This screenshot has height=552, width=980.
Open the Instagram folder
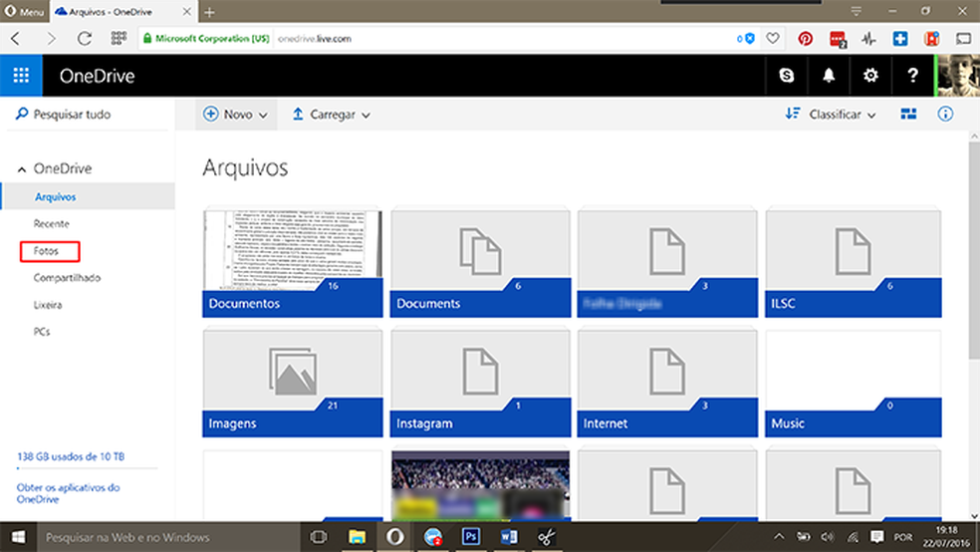click(480, 384)
